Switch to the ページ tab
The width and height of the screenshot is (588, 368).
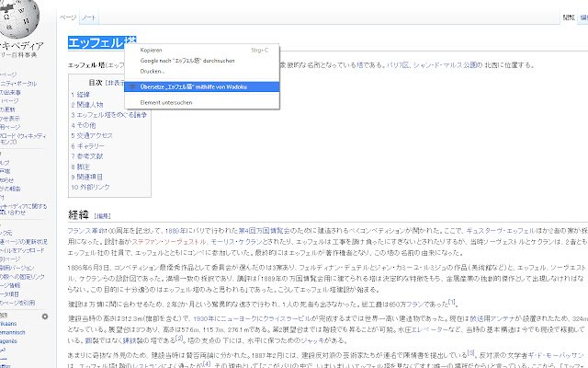click(68, 17)
